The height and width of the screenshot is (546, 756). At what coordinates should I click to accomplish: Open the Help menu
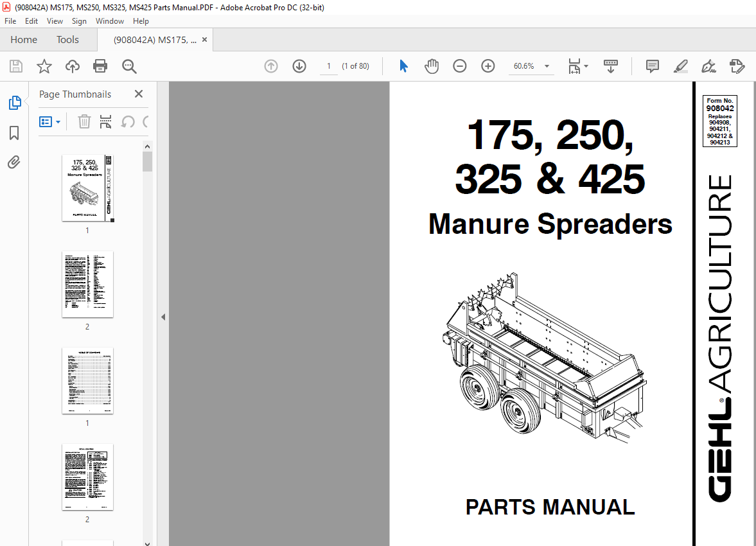tap(141, 21)
